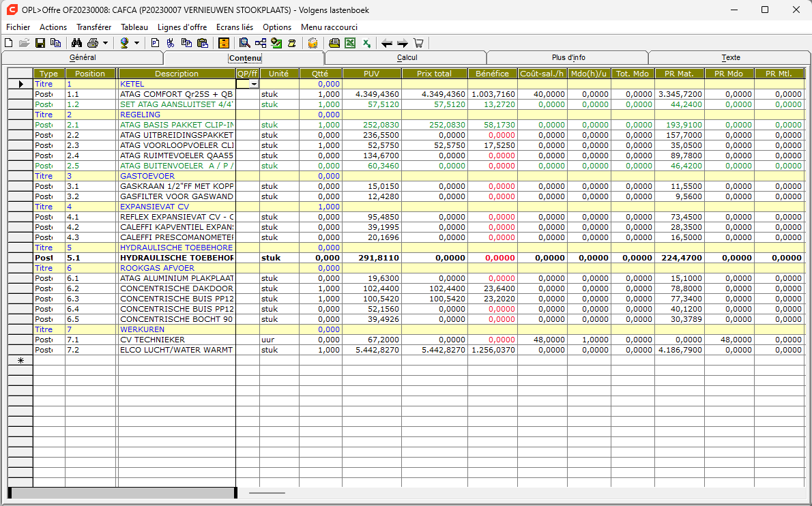Click the Excel import icon with arrow

[366, 43]
